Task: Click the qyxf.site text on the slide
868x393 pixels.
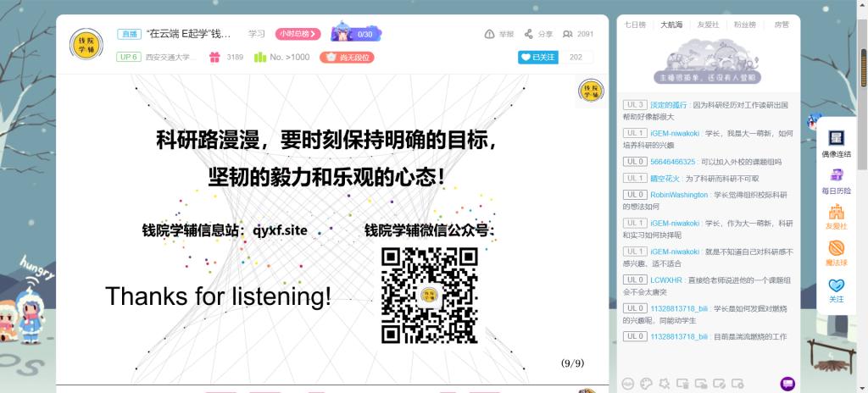Action: coord(280,230)
